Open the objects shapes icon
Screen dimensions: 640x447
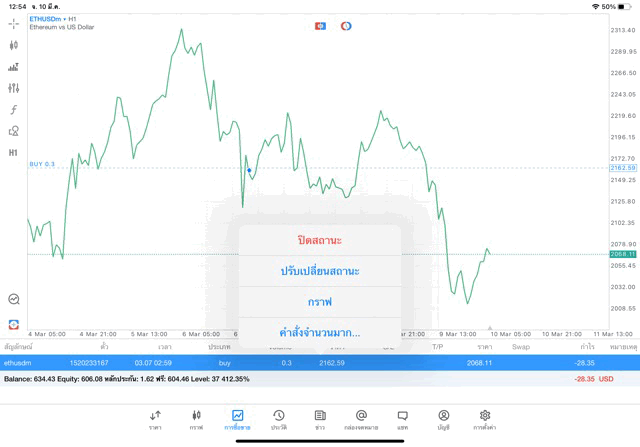pyautogui.click(x=13, y=131)
